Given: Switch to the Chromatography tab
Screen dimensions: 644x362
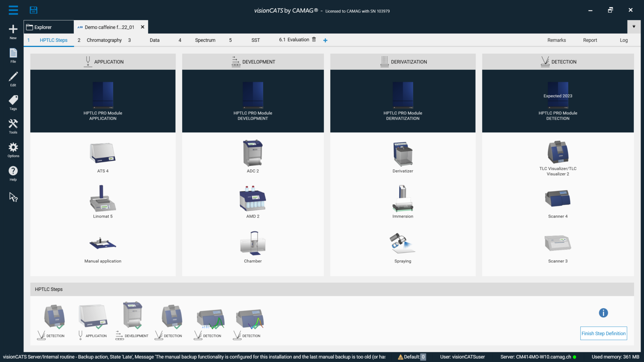Looking at the screenshot, I should point(104,40).
